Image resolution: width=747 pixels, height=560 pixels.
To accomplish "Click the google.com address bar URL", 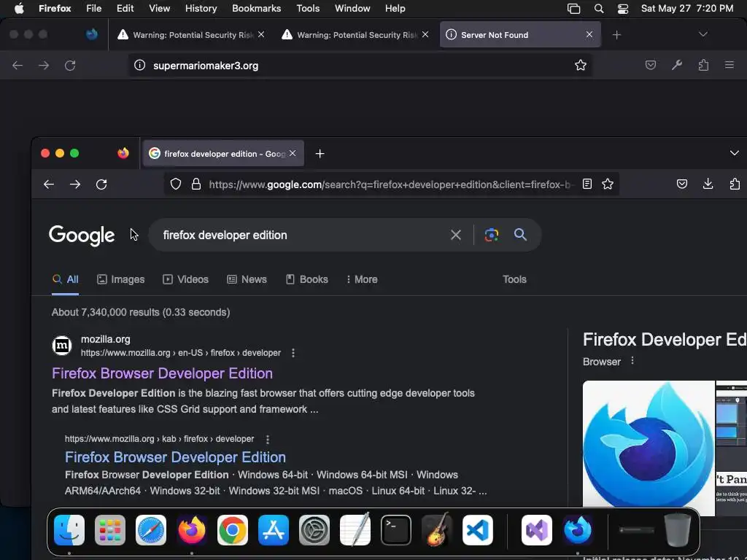I will [390, 184].
